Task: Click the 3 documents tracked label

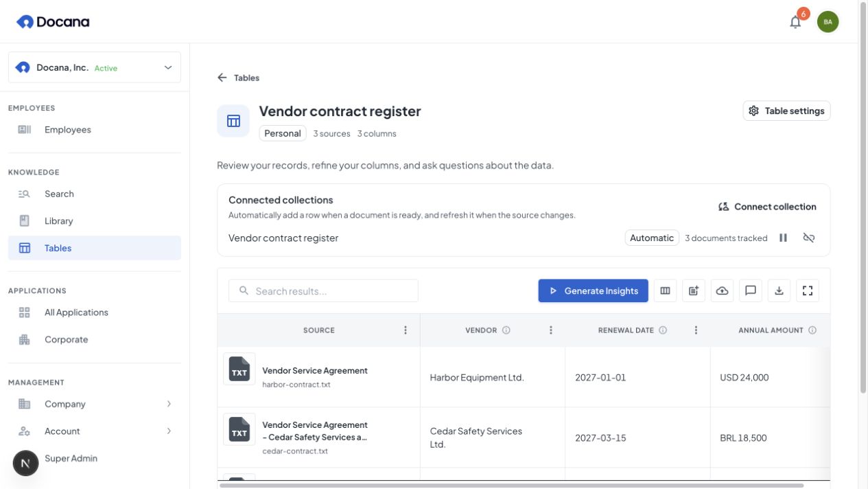Action: pos(726,238)
